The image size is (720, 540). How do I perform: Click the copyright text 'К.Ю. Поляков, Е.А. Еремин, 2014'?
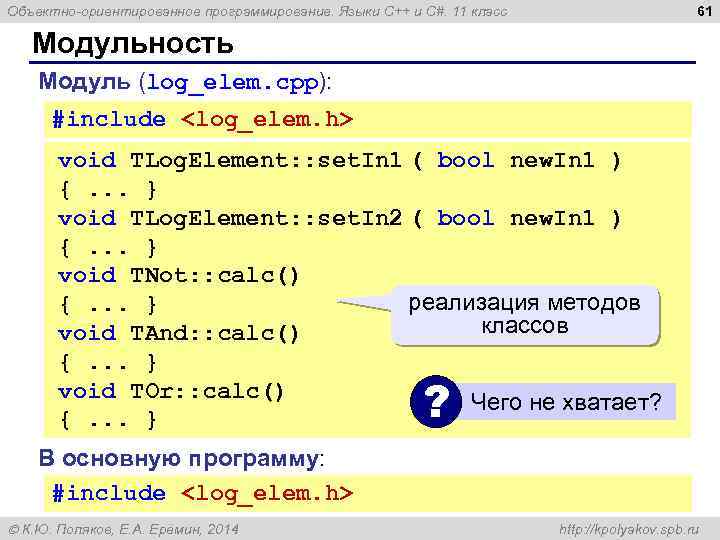(124, 529)
